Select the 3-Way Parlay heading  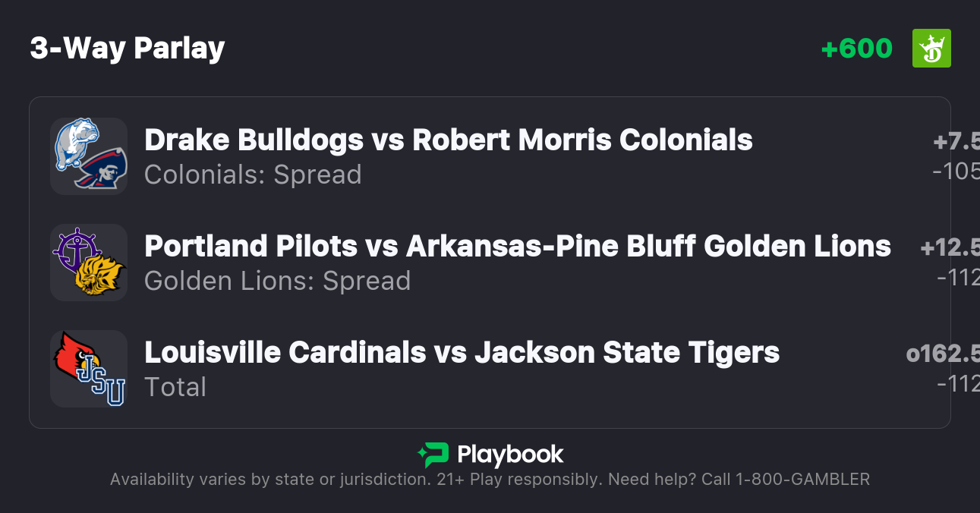(x=128, y=49)
